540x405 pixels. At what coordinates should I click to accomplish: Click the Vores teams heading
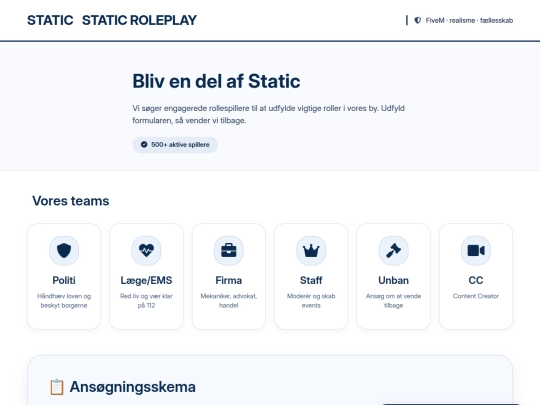click(71, 201)
